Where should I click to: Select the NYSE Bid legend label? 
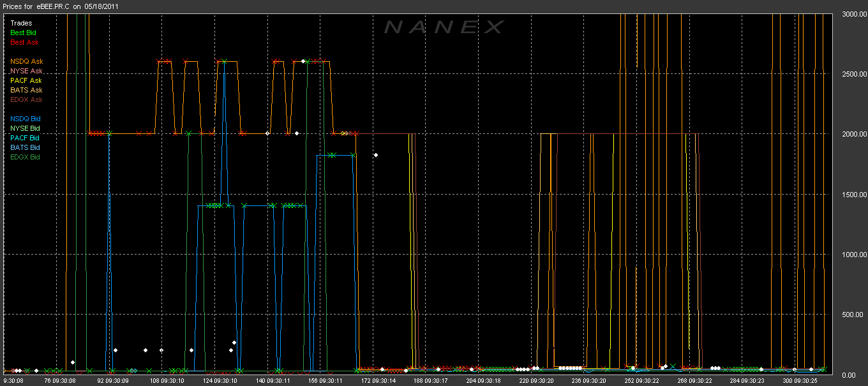coord(25,128)
